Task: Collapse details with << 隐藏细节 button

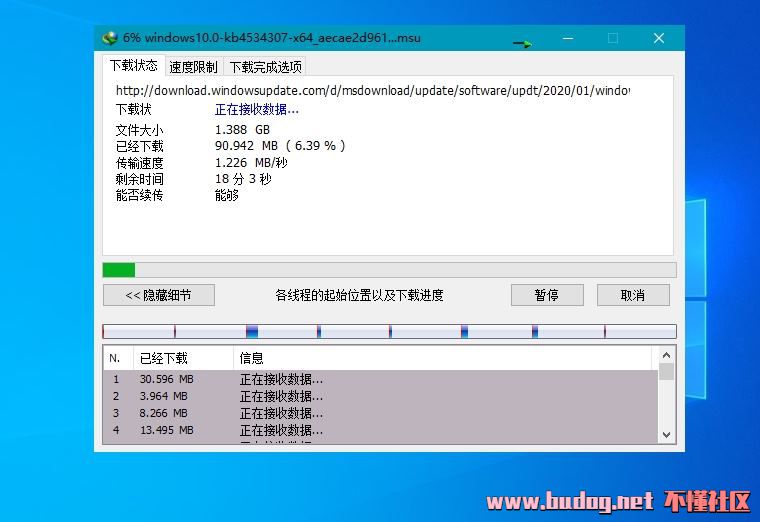Action: (158, 295)
